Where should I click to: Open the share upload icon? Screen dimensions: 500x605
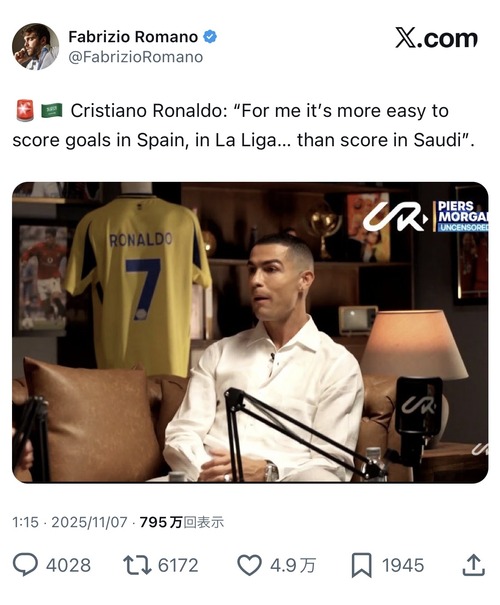pos(473,565)
